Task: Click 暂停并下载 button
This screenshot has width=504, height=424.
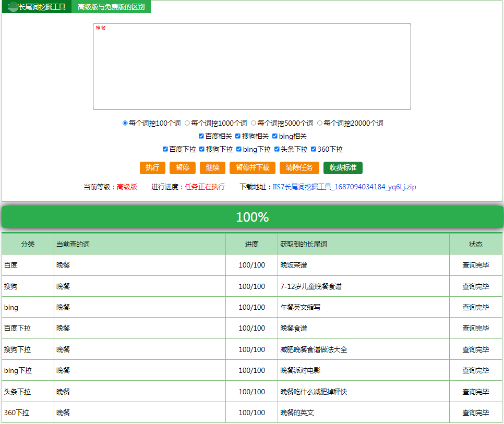Action: click(x=253, y=168)
